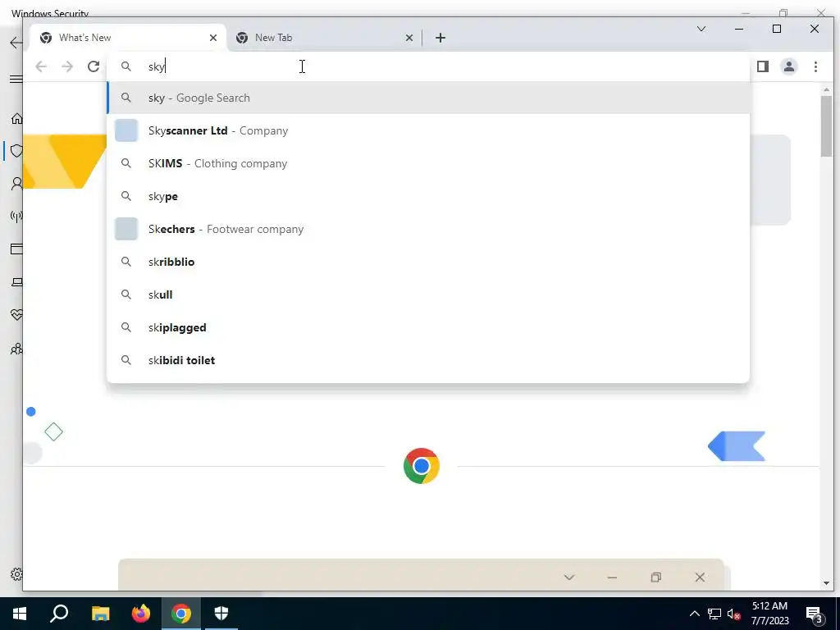840x630 pixels.
Task: Switch to What's New tab
Action: pyautogui.click(x=129, y=38)
